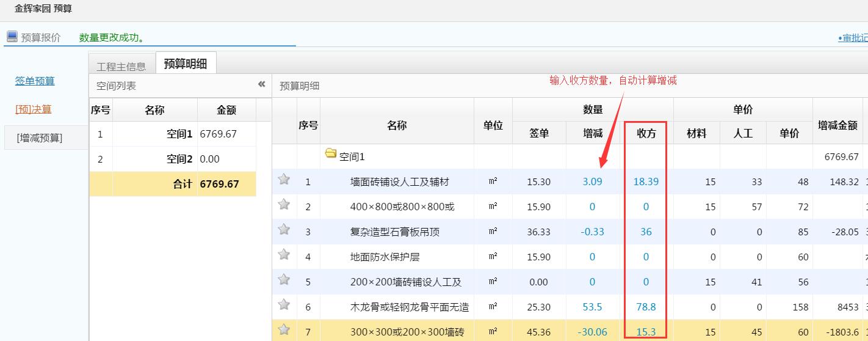Viewport: 868px width, 341px height.
Task: Click 增减 value 3.09 in row 1
Action: 592,182
